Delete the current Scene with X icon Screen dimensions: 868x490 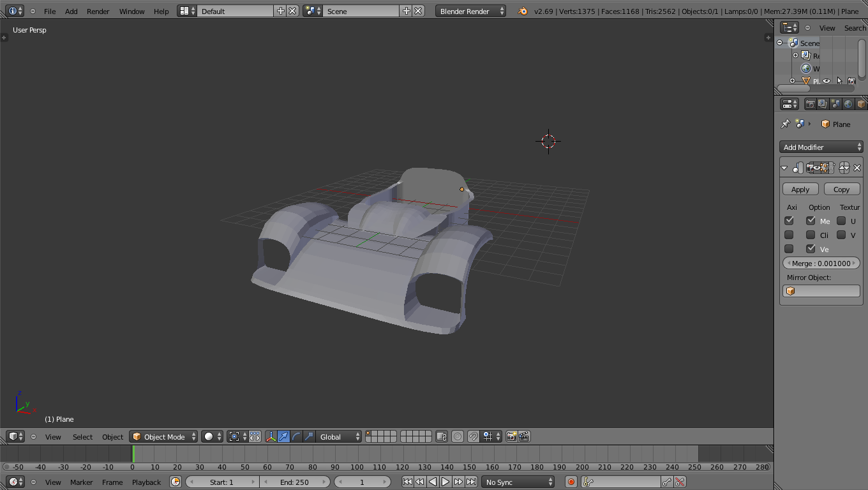tap(418, 11)
